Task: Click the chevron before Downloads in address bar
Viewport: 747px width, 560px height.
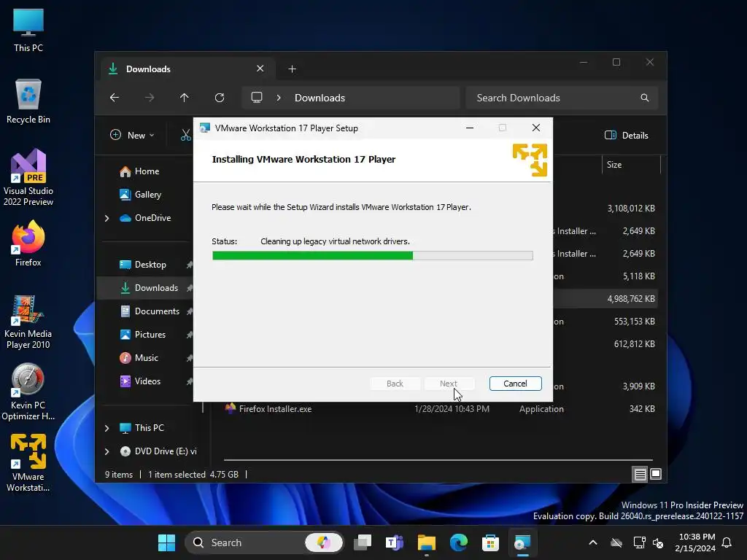Action: tap(279, 98)
